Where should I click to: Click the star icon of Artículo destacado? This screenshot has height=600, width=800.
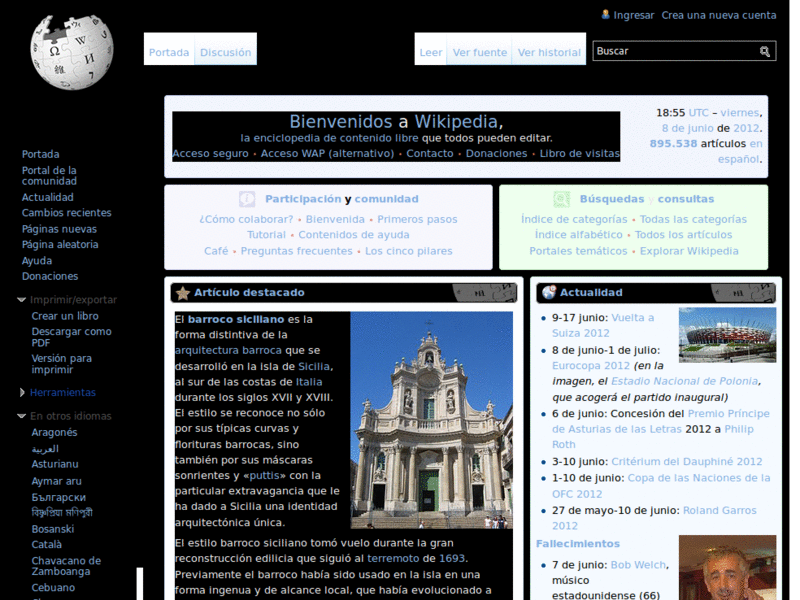point(183,293)
